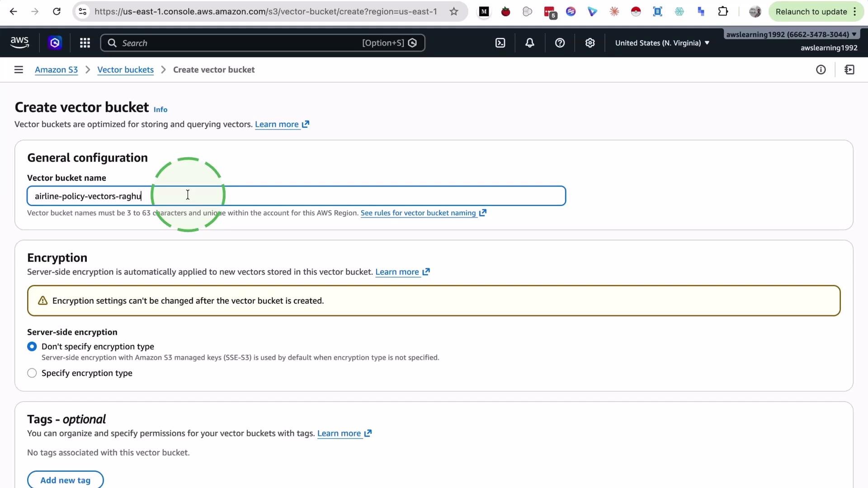This screenshot has width=868, height=488.
Task: Open the red tomato extension icon
Action: point(505,12)
